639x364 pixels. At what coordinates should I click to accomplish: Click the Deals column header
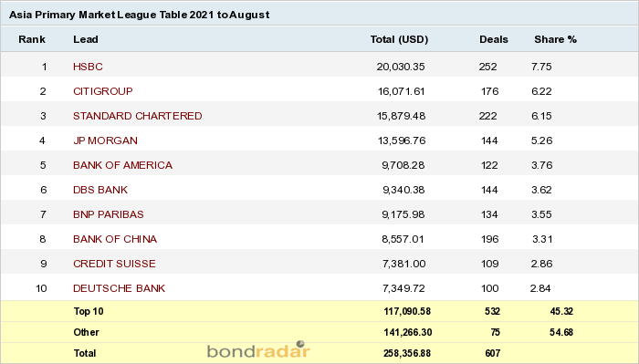[x=494, y=39]
